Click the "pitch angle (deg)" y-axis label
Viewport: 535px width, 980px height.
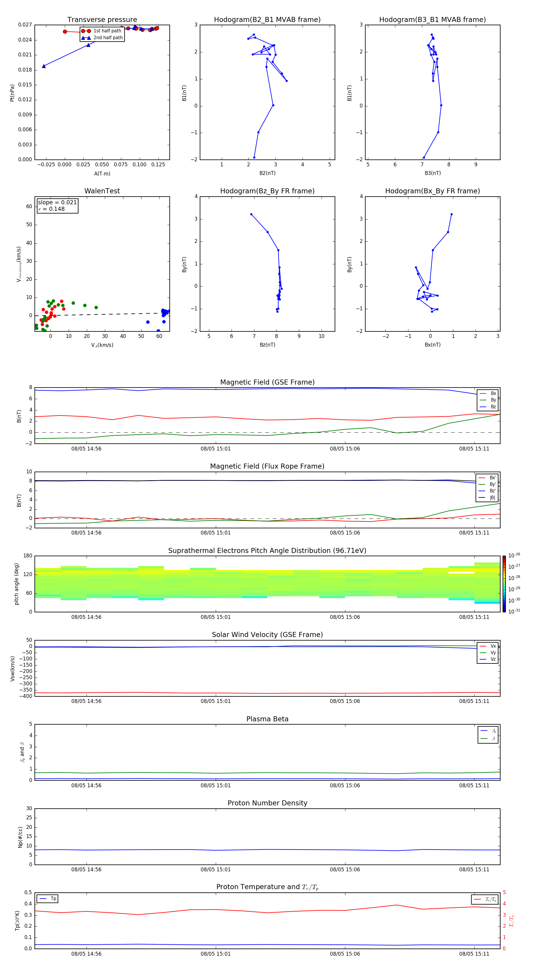click(16, 584)
